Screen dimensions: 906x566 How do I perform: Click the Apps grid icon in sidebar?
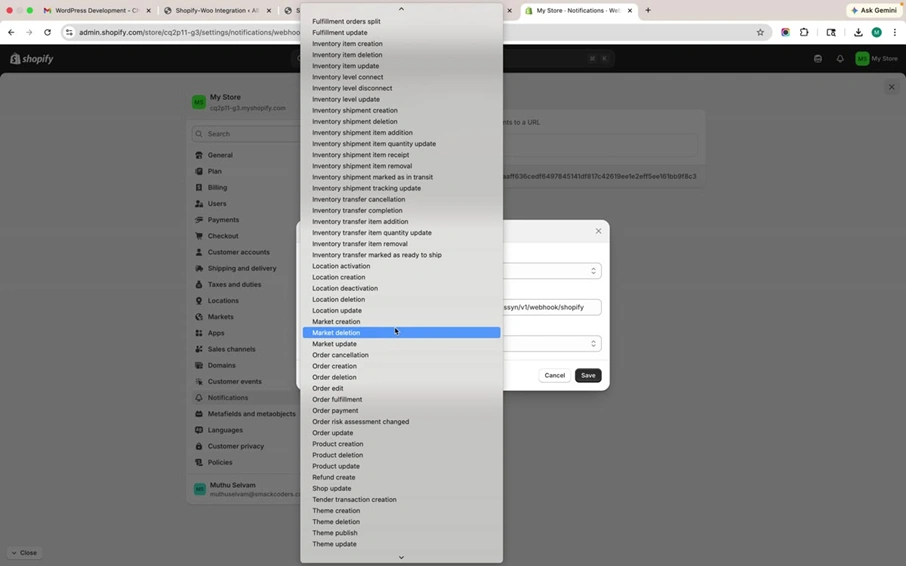coord(199,333)
